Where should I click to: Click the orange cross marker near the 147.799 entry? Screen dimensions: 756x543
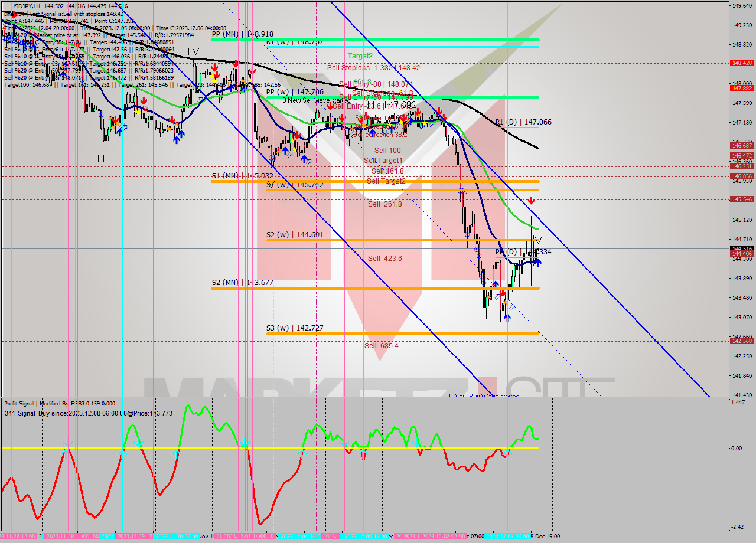[x=64, y=67]
